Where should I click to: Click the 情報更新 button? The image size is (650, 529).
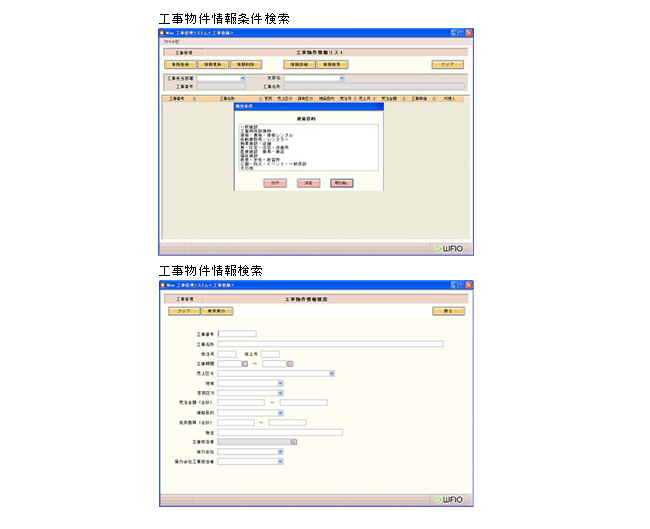point(215,64)
